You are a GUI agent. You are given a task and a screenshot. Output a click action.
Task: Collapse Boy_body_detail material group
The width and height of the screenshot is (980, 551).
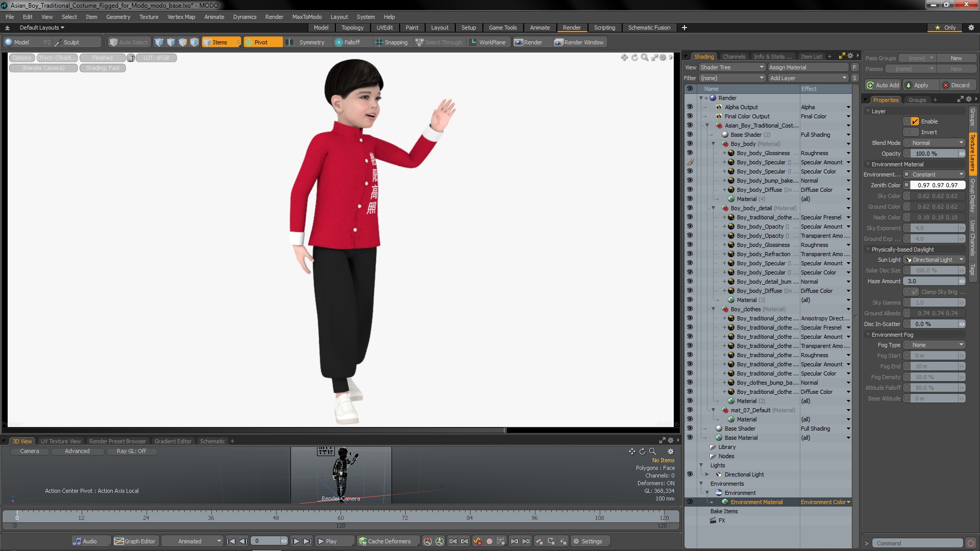pyautogui.click(x=714, y=208)
